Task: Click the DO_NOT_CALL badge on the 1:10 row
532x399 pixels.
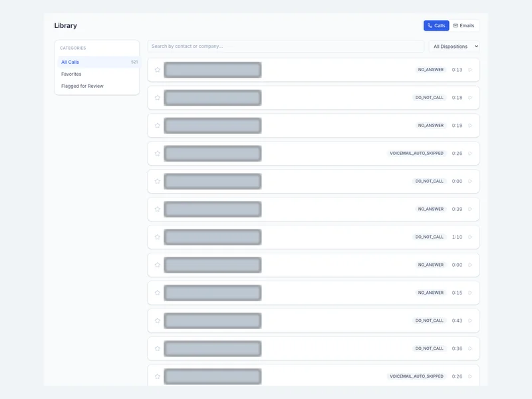Action: point(429,237)
